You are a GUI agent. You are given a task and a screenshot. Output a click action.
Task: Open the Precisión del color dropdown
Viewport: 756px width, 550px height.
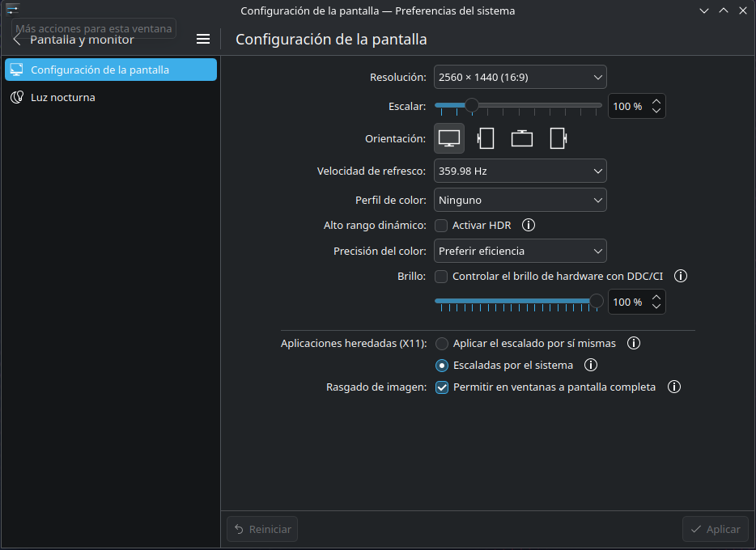pos(520,251)
